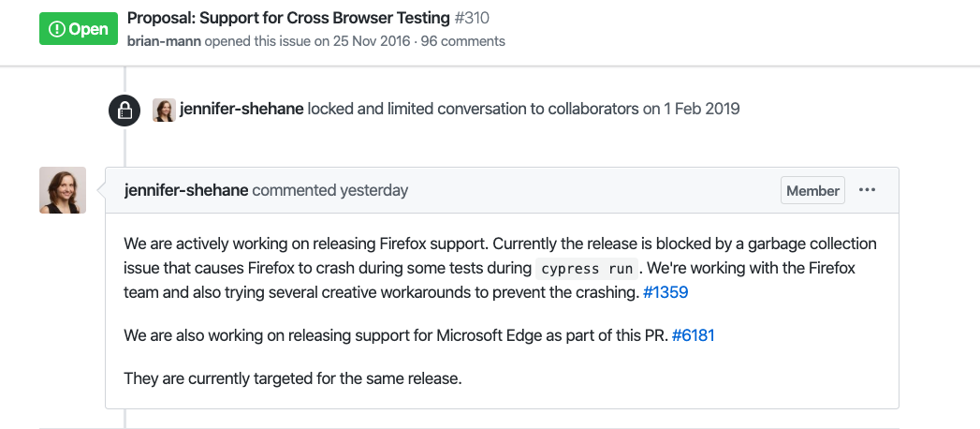Click the sentence "They are currently targeted for the same release"

[x=294, y=378]
